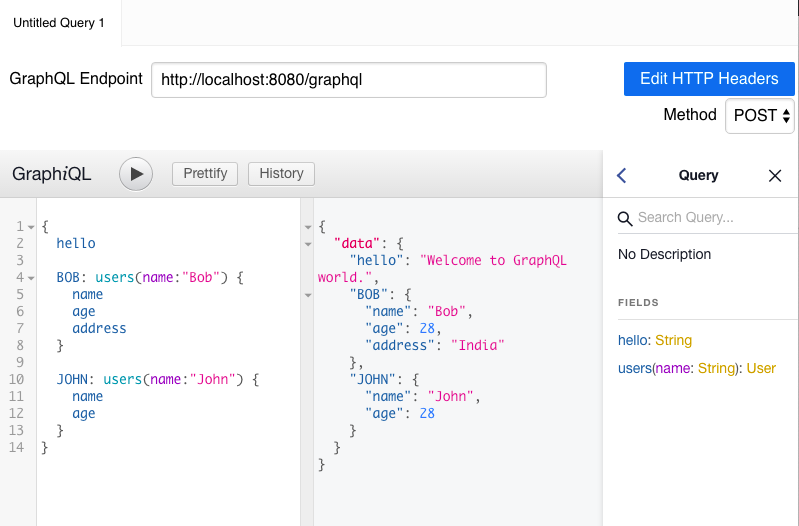Open the Method POST dropdown
Screen dimensions: 799x526
pyautogui.click(x=760, y=116)
